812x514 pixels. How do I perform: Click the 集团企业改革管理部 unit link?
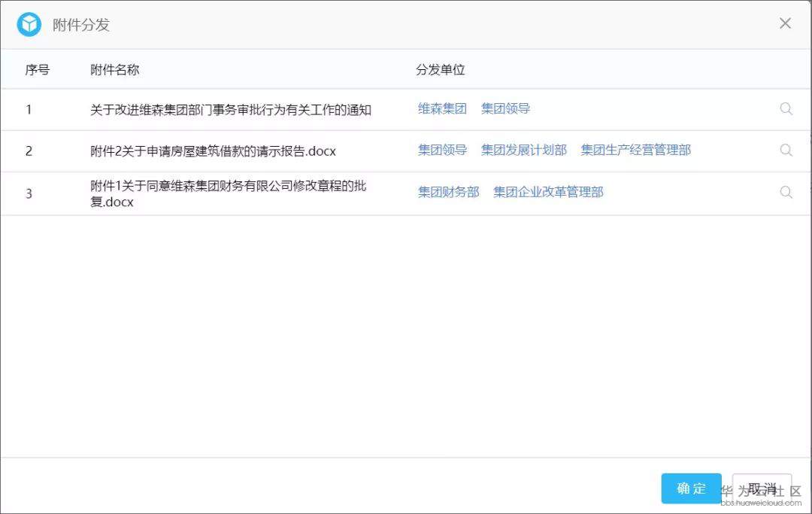548,193
